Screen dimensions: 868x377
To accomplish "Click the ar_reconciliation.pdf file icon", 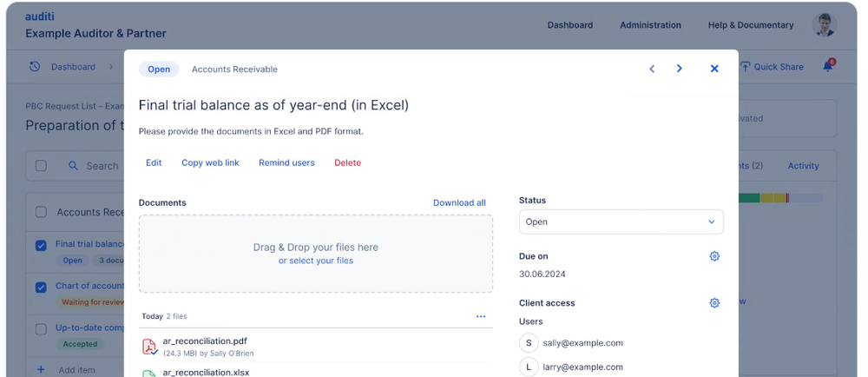I will [149, 347].
